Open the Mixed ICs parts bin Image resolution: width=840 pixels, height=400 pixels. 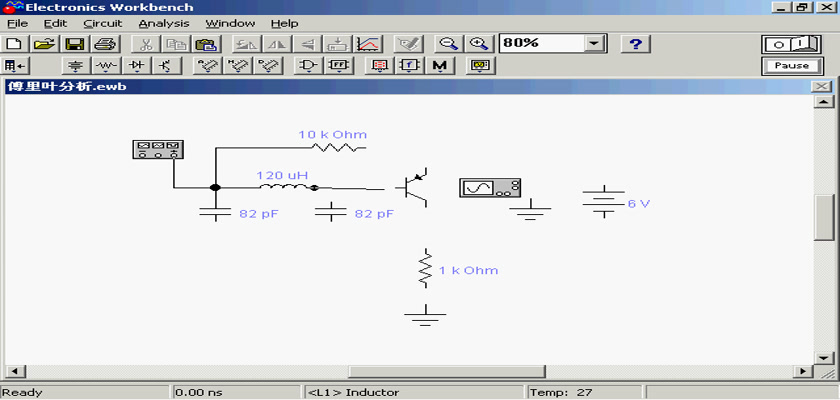(236, 66)
